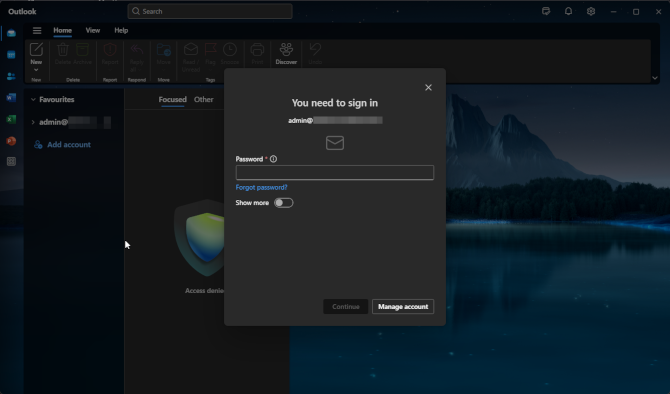The width and height of the screenshot is (670, 394).
Task: Expand the admin account folder tree
Action: [x=33, y=122]
